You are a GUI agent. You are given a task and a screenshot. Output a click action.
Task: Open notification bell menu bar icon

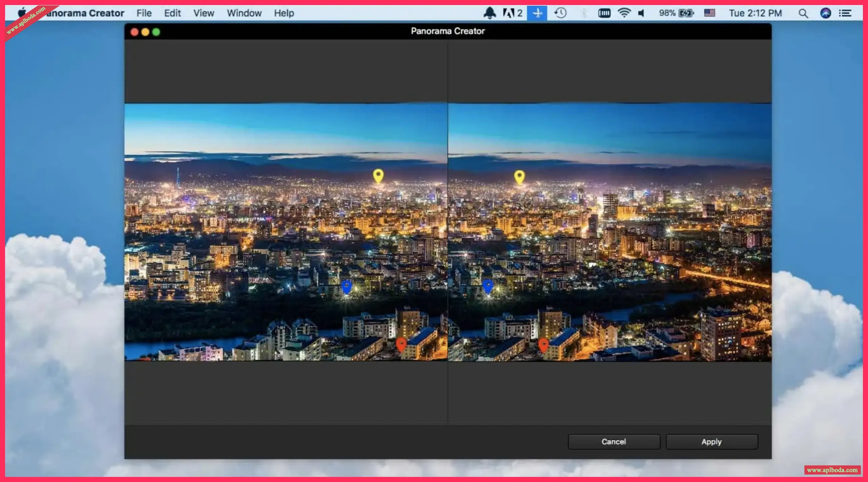(489, 13)
